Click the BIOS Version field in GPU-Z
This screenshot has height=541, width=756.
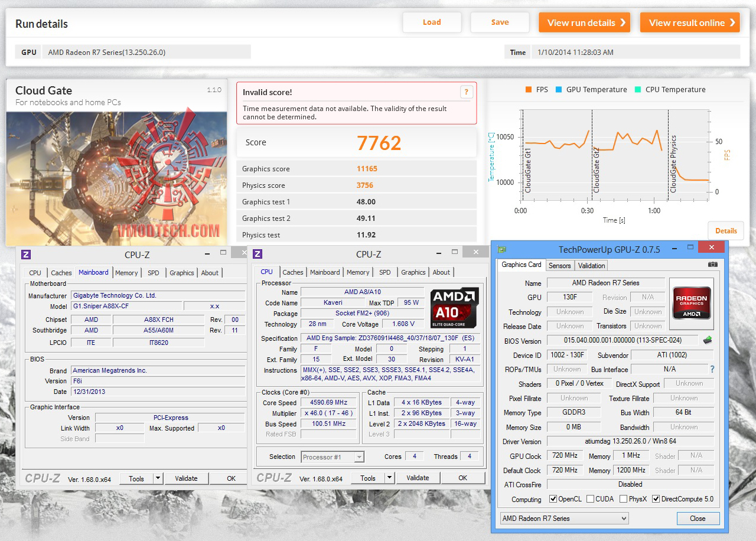(x=623, y=341)
